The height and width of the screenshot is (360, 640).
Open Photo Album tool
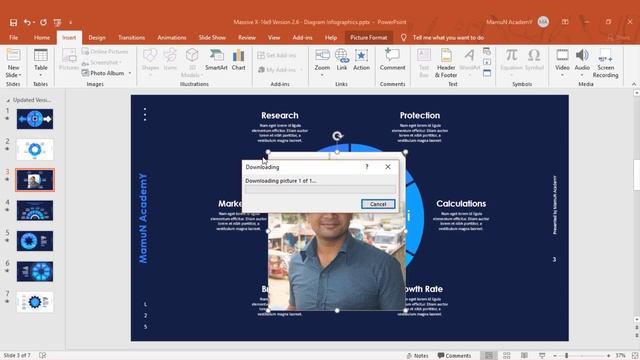103,73
